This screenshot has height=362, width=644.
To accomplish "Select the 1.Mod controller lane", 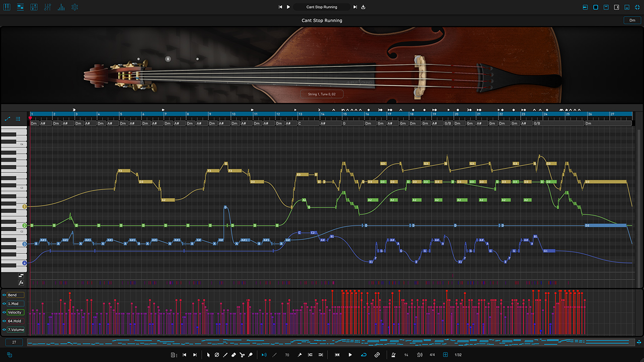I will [15, 304].
